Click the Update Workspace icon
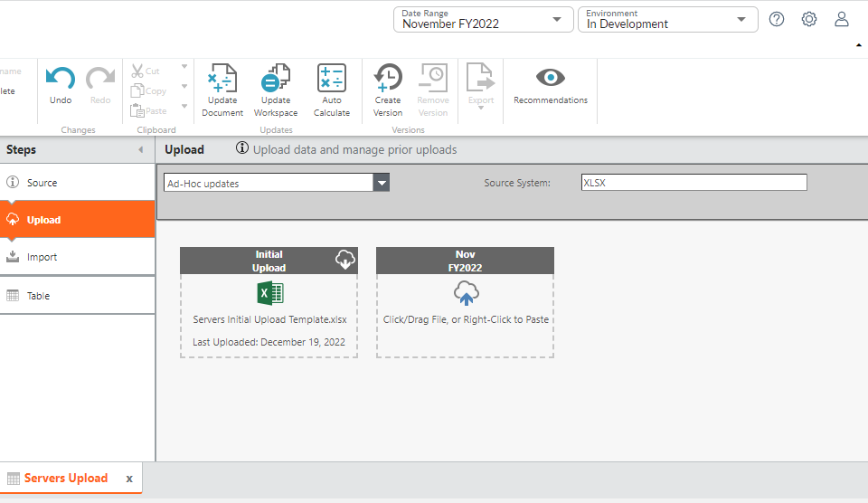 276,80
